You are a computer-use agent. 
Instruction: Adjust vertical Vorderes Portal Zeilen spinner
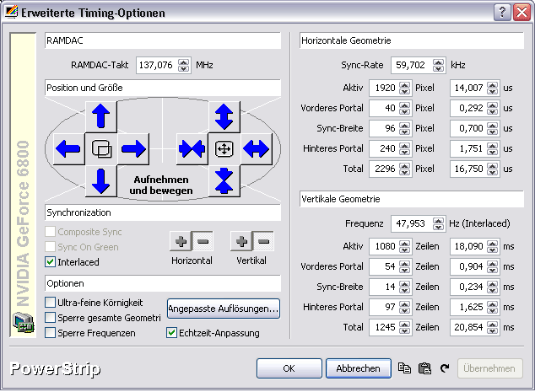405,266
